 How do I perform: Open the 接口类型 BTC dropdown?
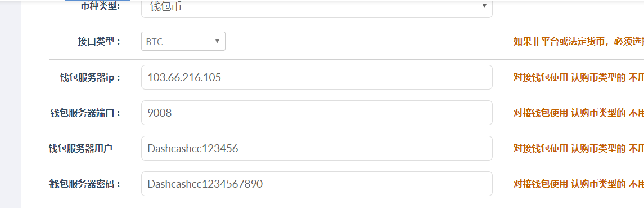coord(183,41)
